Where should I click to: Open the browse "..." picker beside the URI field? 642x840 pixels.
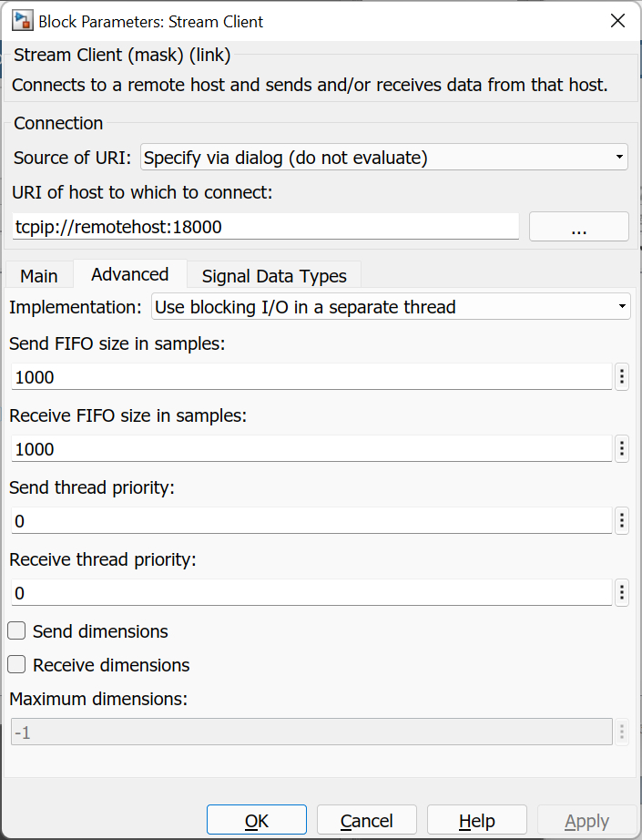[x=578, y=226]
